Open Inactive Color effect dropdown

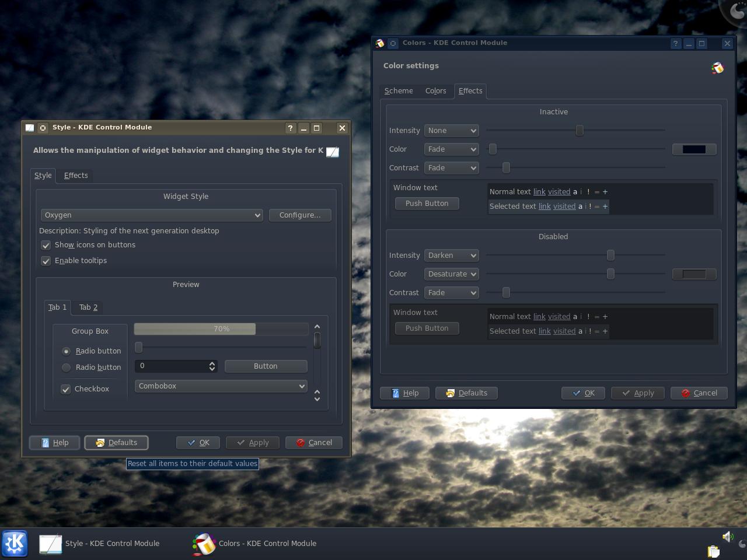tap(452, 149)
